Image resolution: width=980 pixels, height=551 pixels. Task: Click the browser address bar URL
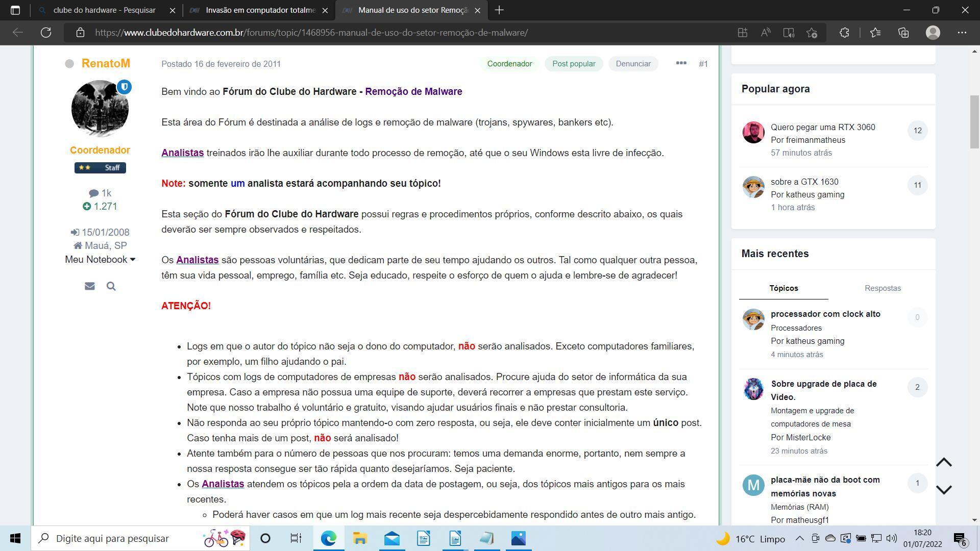311,32
